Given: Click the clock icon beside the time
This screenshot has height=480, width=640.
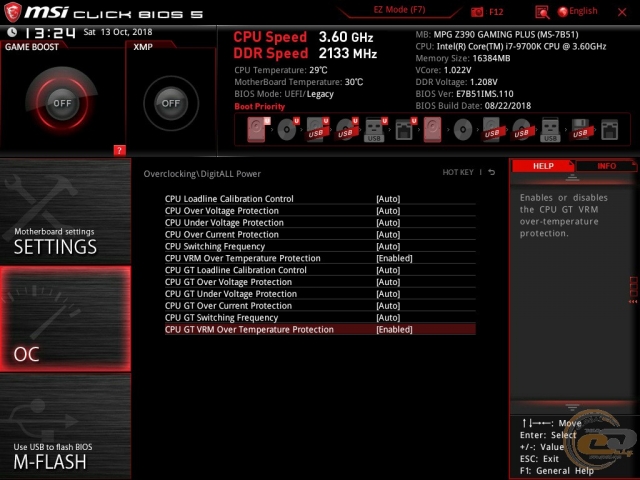Looking at the screenshot, I should (x=12, y=32).
